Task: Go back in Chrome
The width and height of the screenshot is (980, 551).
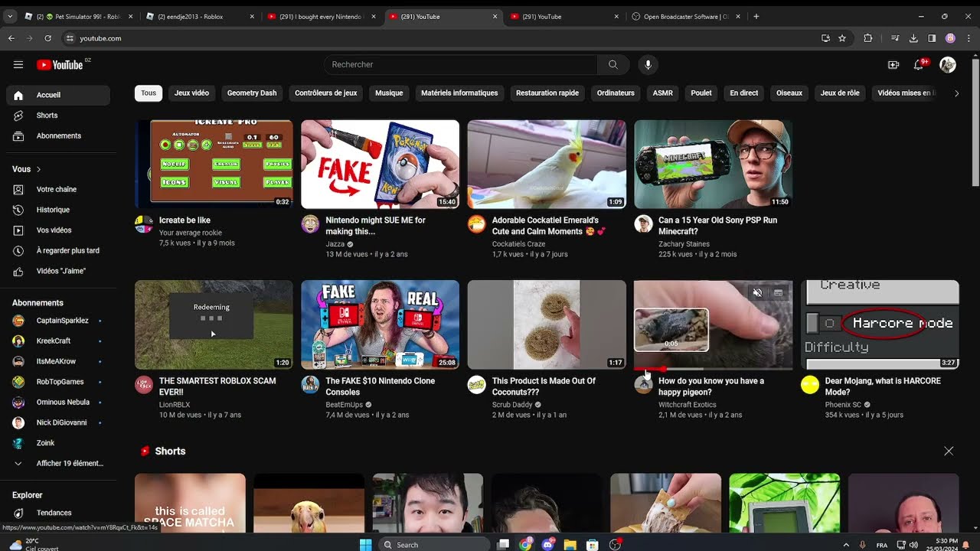Action: click(x=11, y=38)
